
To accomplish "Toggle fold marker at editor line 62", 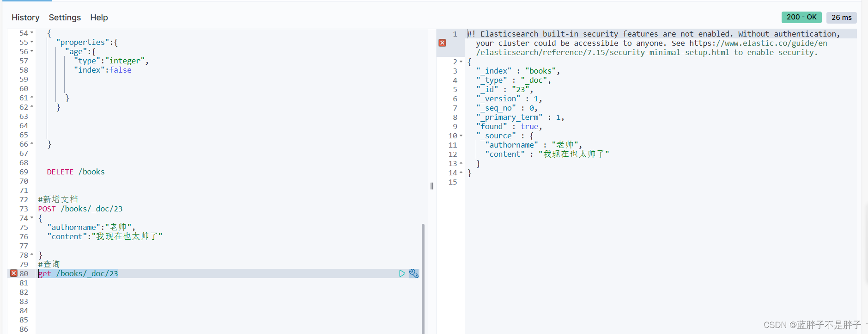I will point(32,107).
